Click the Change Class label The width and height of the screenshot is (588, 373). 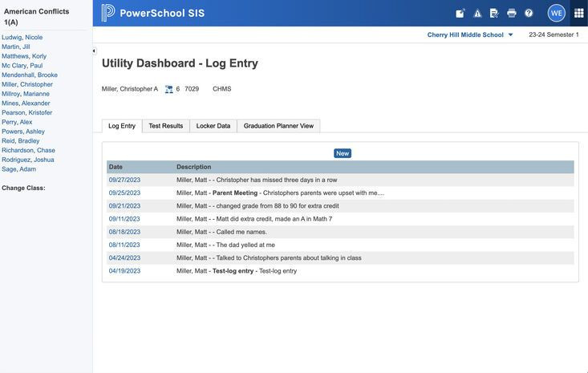tap(23, 189)
